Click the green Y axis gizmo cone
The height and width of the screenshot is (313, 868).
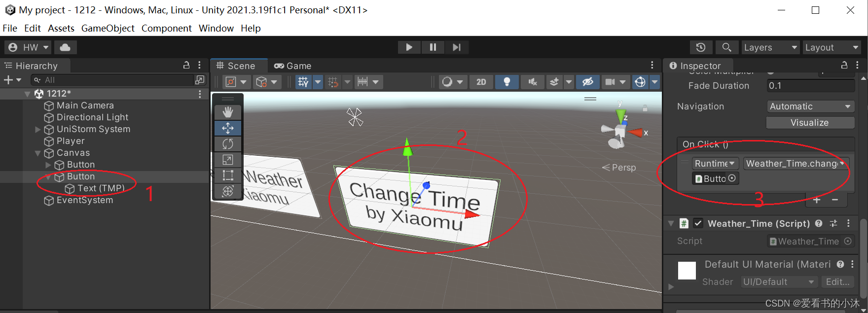pyautogui.click(x=620, y=116)
